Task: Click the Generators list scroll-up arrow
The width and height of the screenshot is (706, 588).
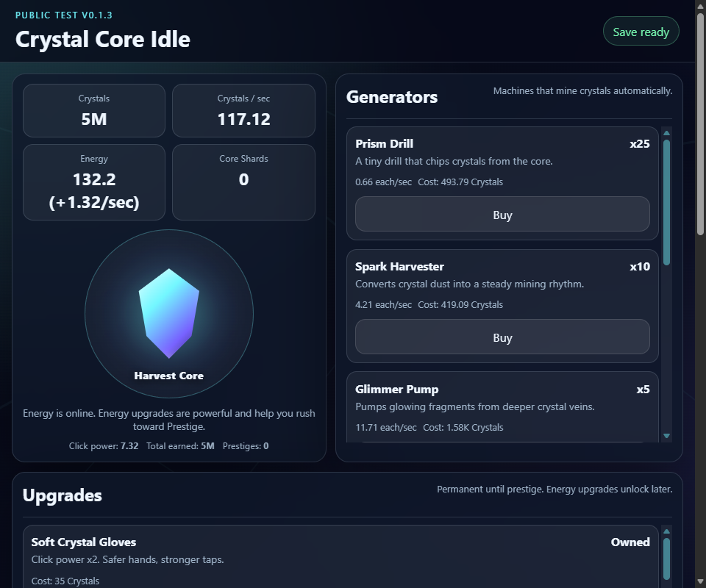Action: point(667,133)
